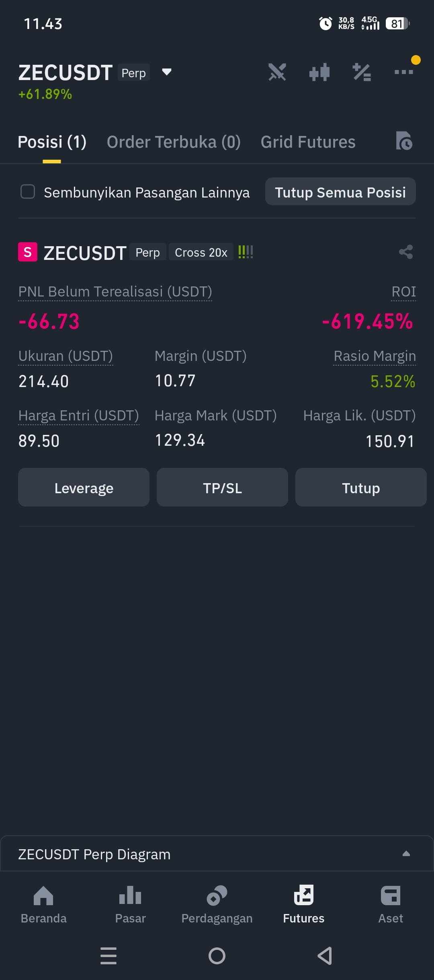This screenshot has height=980, width=434.
Task: Tap the ADL indicator bars
Action: 246,252
